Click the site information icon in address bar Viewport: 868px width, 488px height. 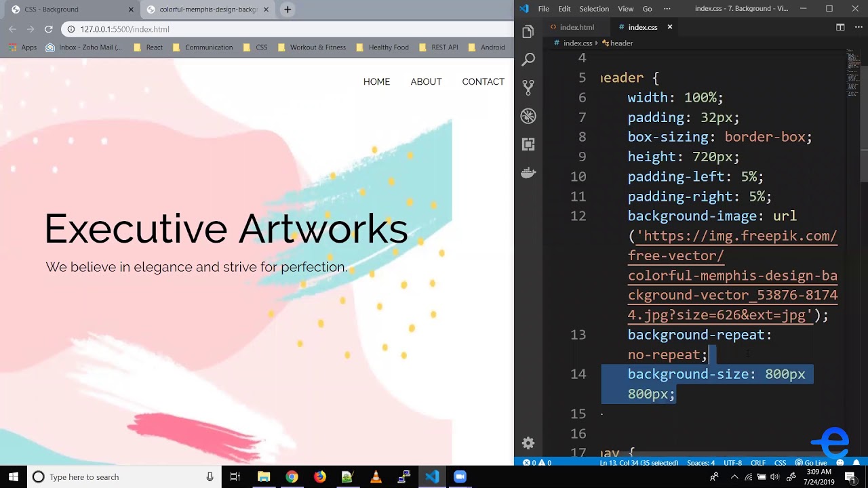point(71,29)
